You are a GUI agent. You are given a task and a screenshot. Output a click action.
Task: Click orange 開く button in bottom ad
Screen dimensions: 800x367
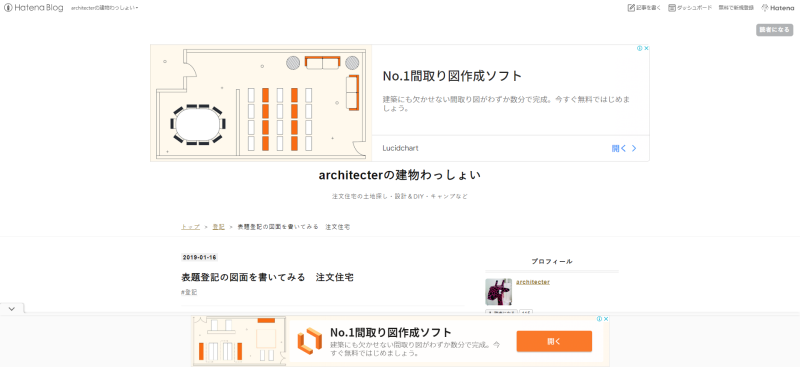pos(554,341)
